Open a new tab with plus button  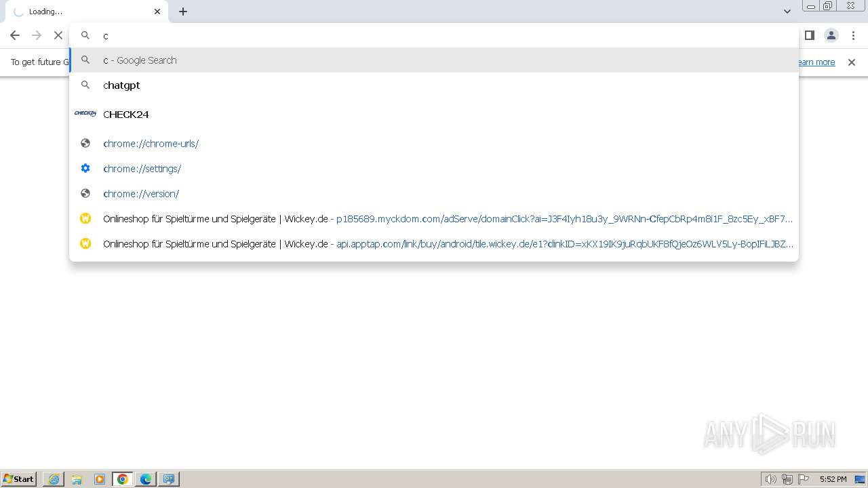tap(183, 12)
